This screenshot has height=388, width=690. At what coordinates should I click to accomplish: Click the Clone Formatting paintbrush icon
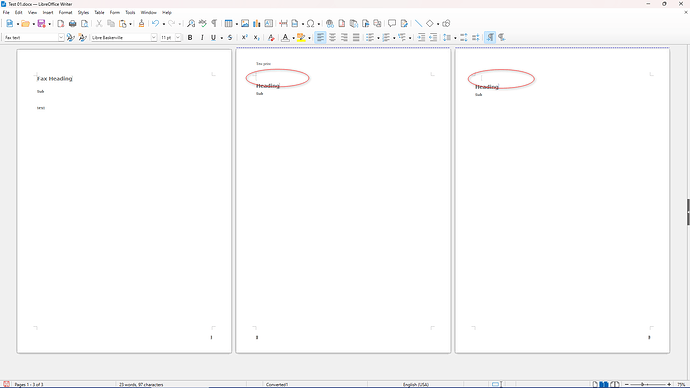pyautogui.click(x=141, y=24)
